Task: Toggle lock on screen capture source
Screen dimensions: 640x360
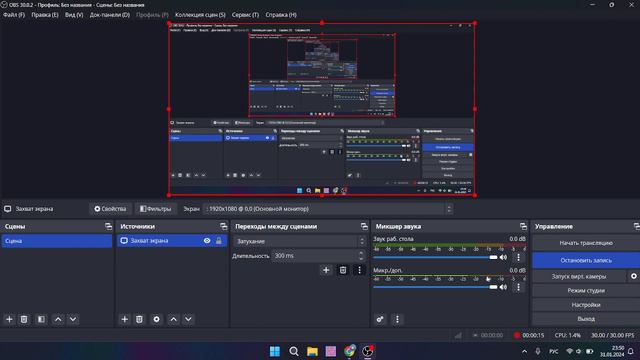Action: pos(219,241)
